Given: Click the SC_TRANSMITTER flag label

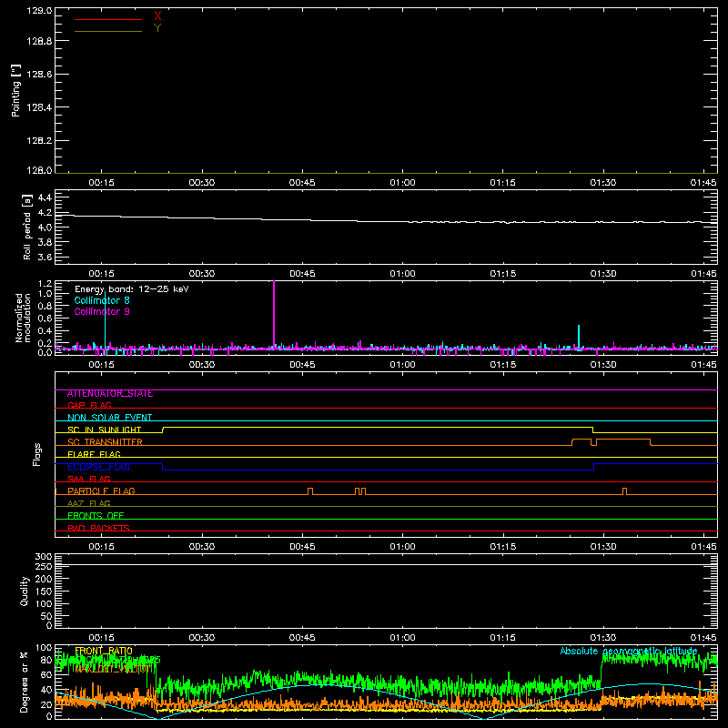Looking at the screenshot, I should click(x=105, y=442).
